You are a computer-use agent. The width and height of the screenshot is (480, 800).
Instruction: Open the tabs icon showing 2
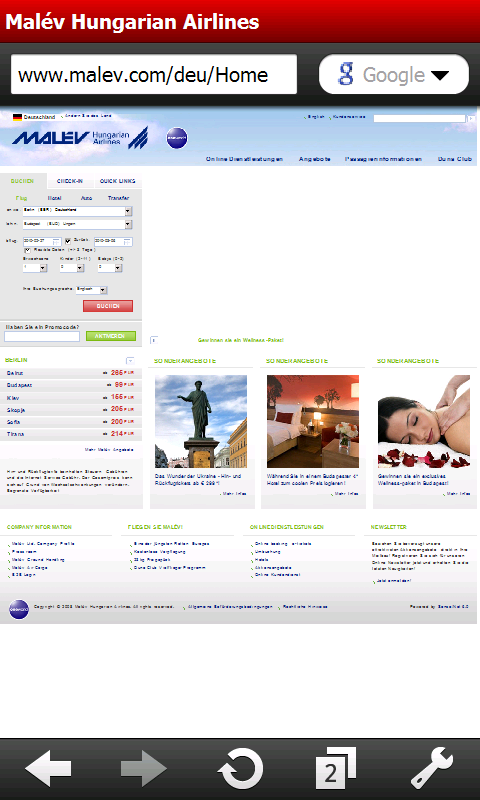click(336, 767)
